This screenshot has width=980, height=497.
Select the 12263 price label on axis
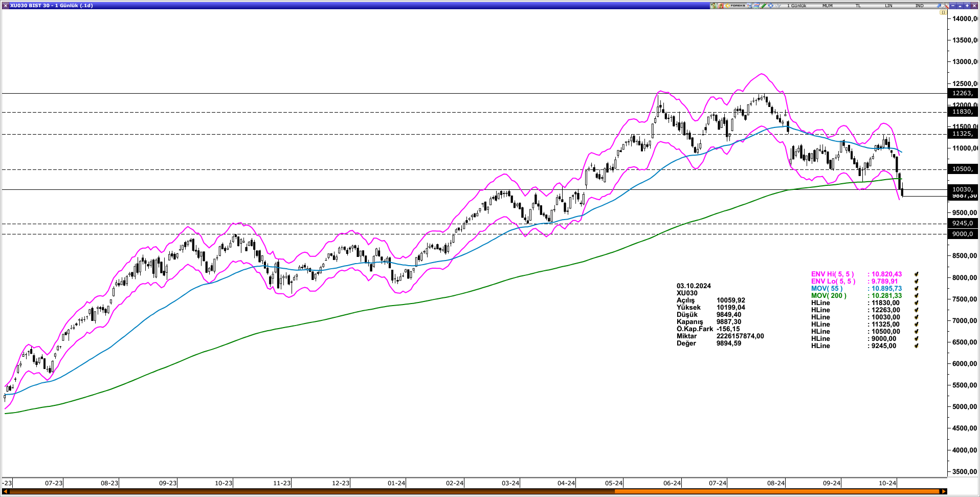point(963,93)
